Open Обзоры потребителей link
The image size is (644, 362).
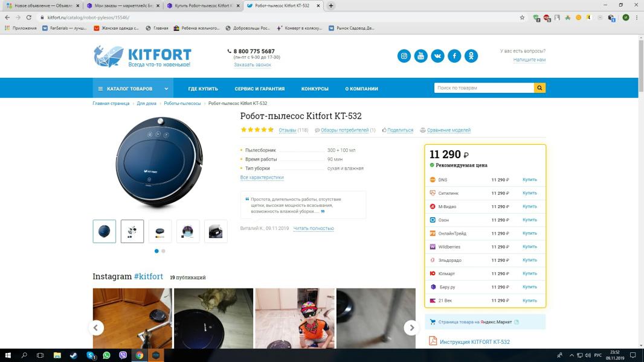pyautogui.click(x=344, y=130)
